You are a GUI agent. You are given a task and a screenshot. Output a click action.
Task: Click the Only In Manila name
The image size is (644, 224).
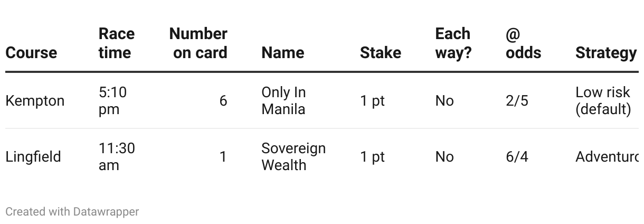click(283, 100)
